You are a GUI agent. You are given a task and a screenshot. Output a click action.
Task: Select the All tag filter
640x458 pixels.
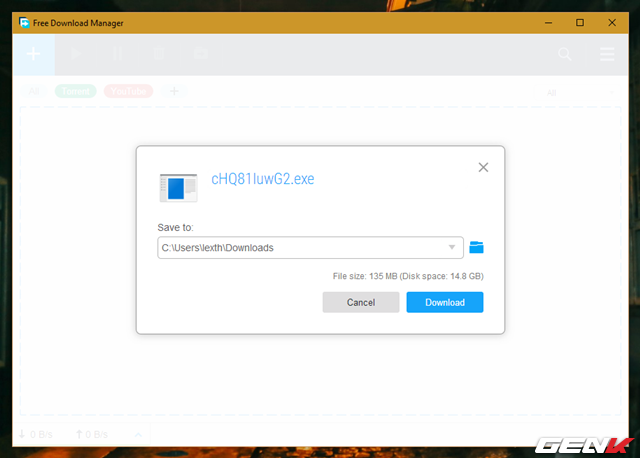pyautogui.click(x=34, y=91)
